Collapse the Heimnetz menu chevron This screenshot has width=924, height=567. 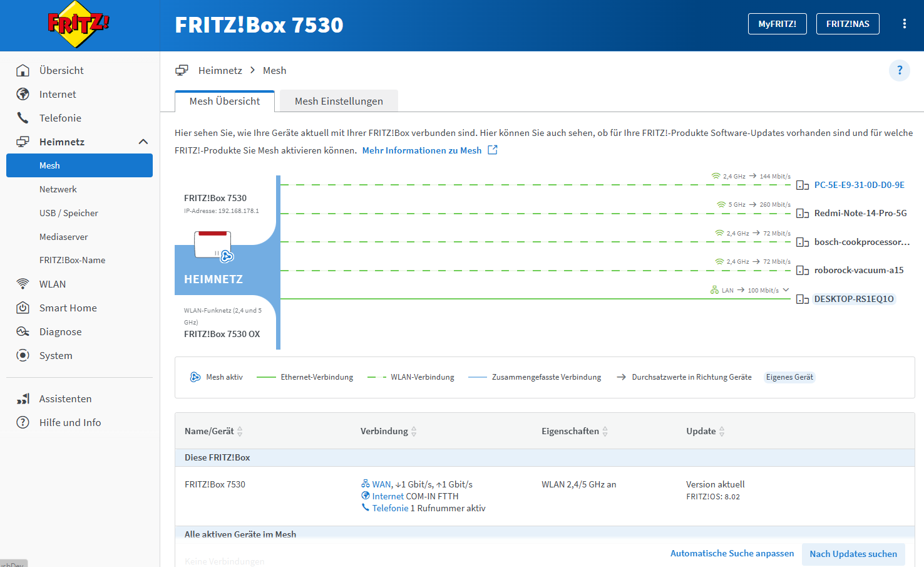pyautogui.click(x=143, y=142)
